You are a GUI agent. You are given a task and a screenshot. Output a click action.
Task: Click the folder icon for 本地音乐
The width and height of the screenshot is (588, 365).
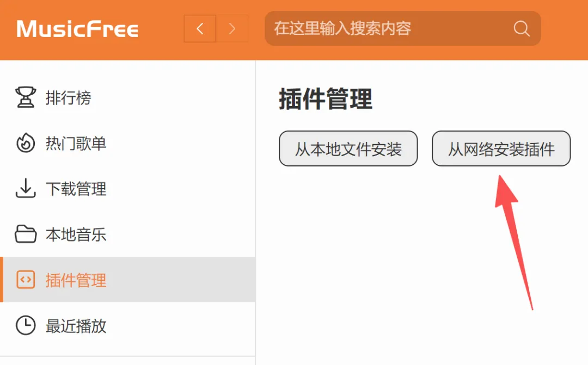click(x=25, y=235)
